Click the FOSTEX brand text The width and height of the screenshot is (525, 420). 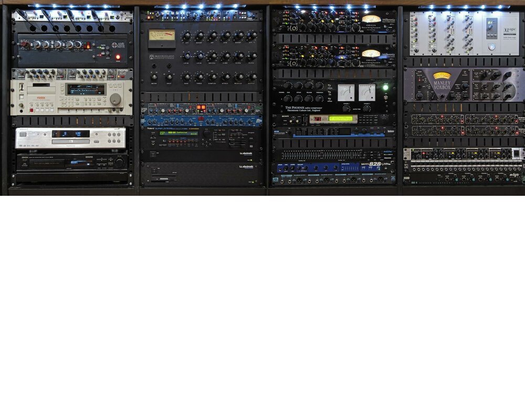tap(41, 98)
